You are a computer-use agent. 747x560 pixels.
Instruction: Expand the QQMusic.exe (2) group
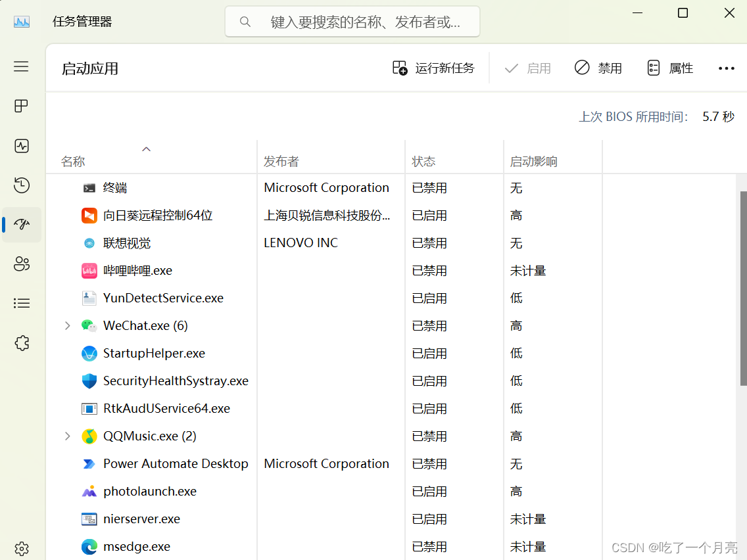(67, 436)
